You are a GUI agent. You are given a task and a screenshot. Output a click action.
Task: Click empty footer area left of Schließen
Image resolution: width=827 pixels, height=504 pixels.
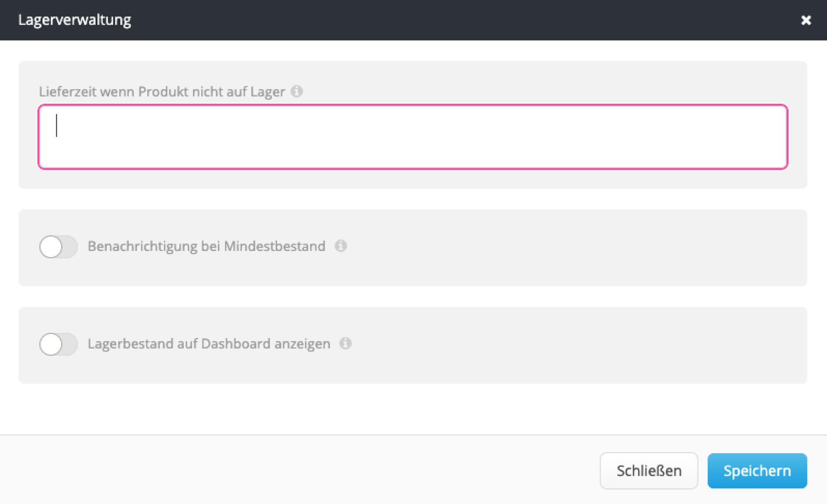(289, 471)
